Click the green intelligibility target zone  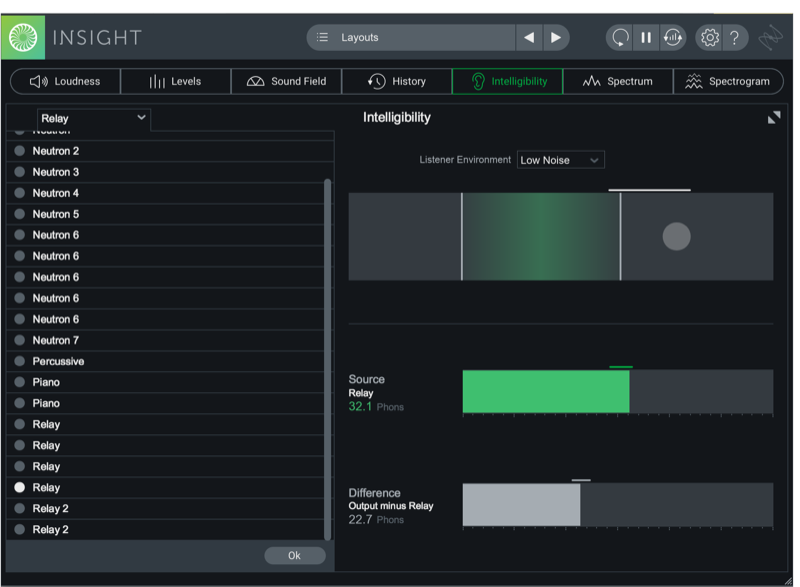click(541, 237)
